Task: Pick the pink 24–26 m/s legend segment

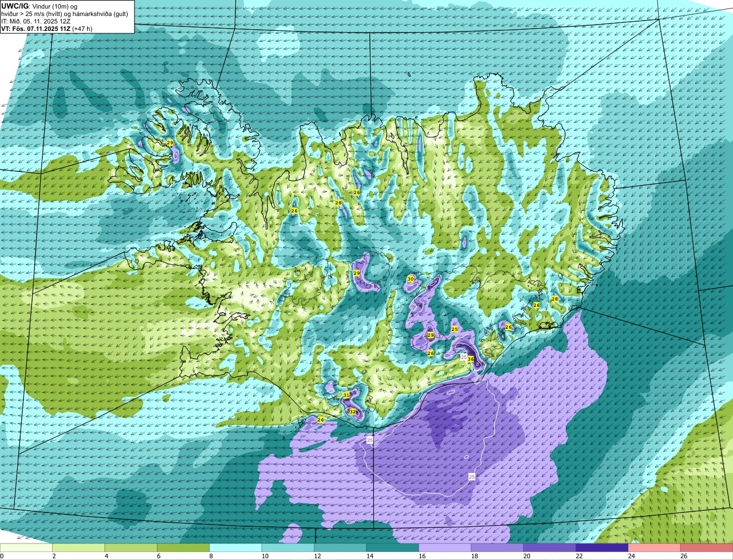Action: click(655, 547)
